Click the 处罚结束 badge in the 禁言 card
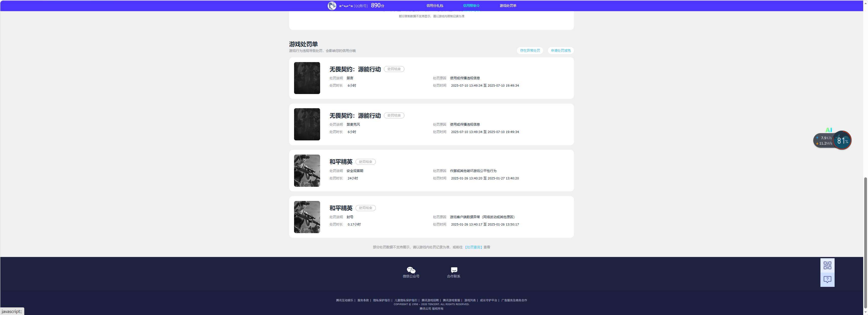 [x=394, y=69]
